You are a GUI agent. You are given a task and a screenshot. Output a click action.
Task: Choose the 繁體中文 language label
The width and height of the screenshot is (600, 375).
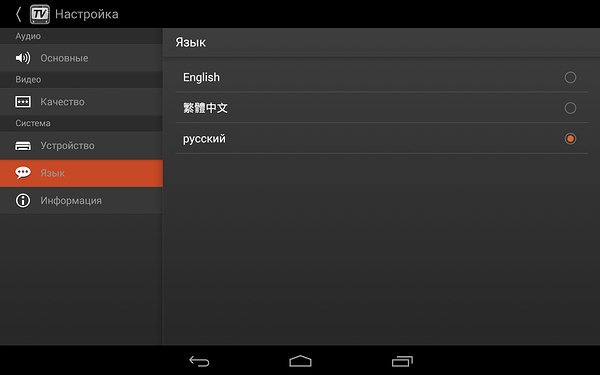205,108
